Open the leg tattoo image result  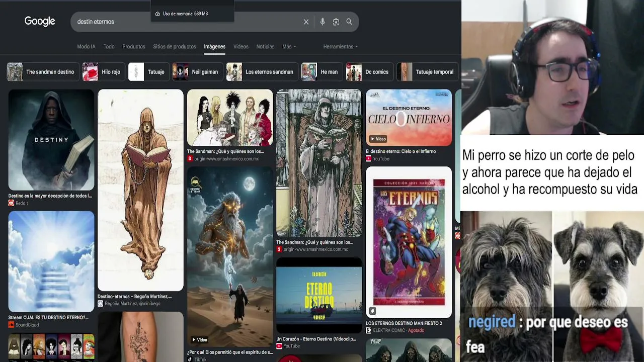click(x=140, y=337)
